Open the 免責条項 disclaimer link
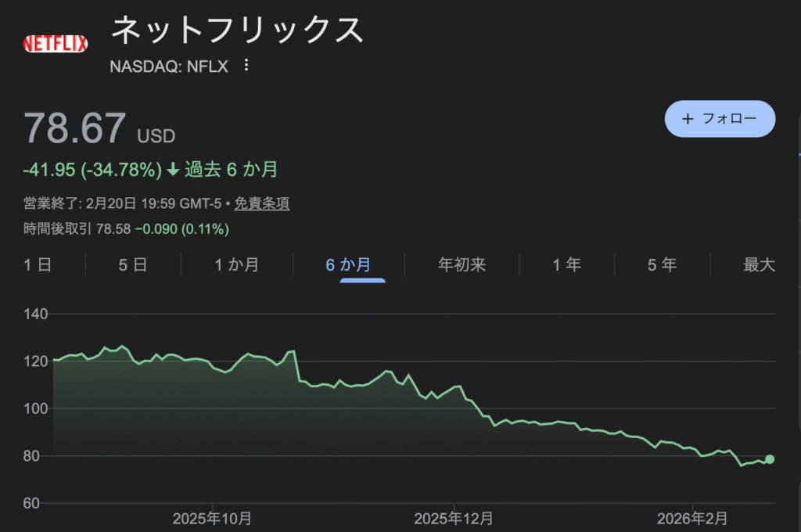The width and height of the screenshot is (801, 532). tap(262, 203)
